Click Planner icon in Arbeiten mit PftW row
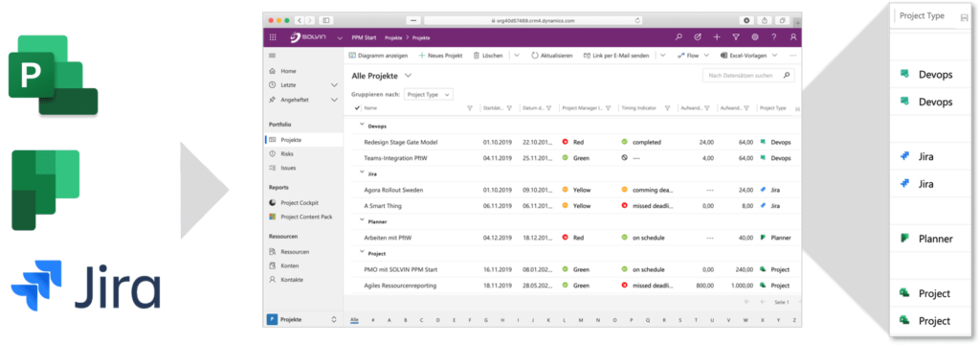This screenshot has width=980, height=345. pyautogui.click(x=764, y=238)
